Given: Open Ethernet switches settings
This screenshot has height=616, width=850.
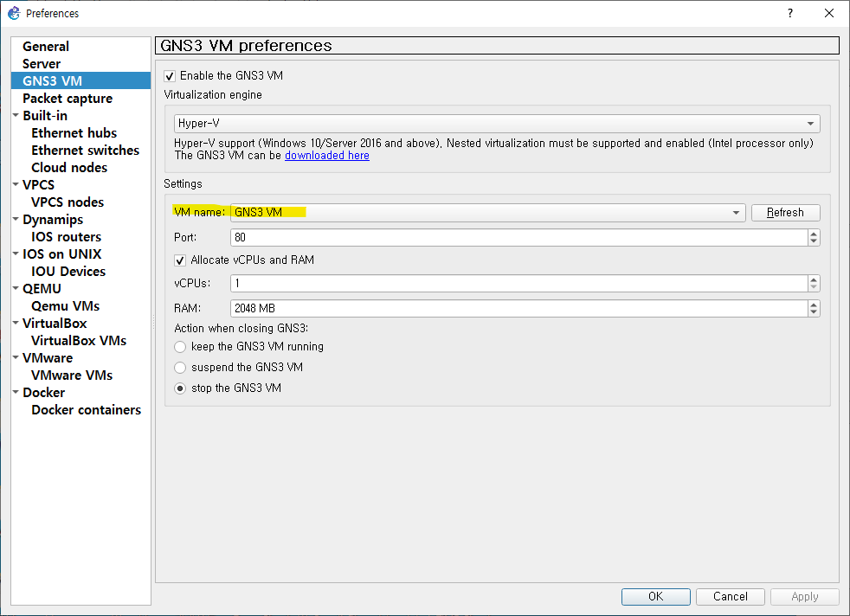Looking at the screenshot, I should coord(85,151).
